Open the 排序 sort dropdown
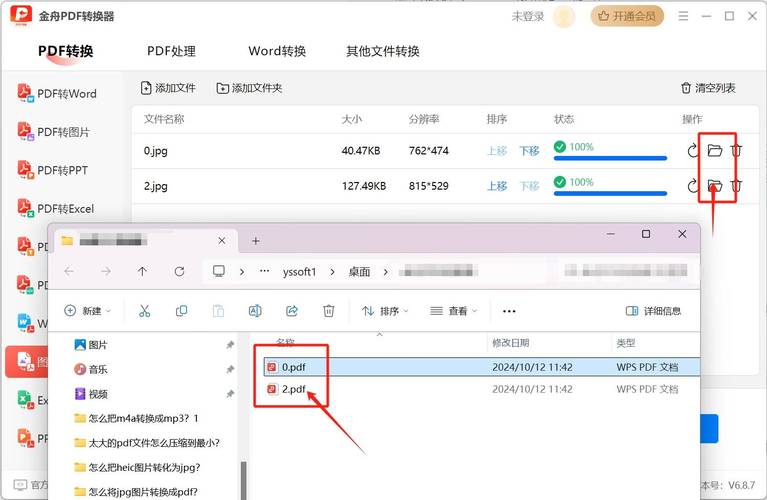Viewport: 767px width, 500px height. point(385,311)
